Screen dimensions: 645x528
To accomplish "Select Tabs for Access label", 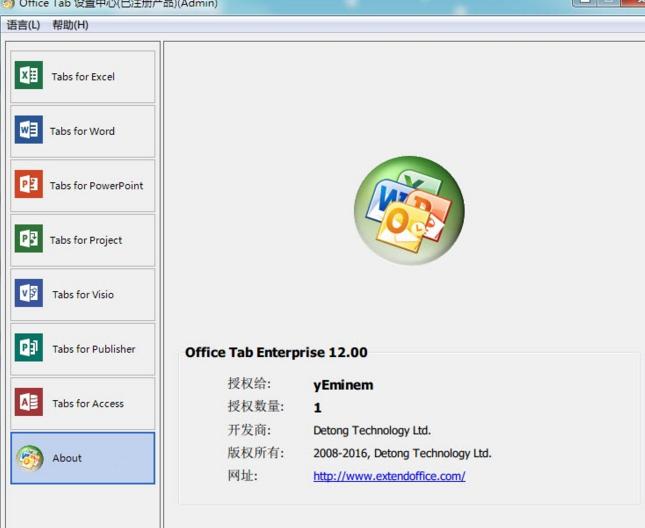I will [88, 403].
